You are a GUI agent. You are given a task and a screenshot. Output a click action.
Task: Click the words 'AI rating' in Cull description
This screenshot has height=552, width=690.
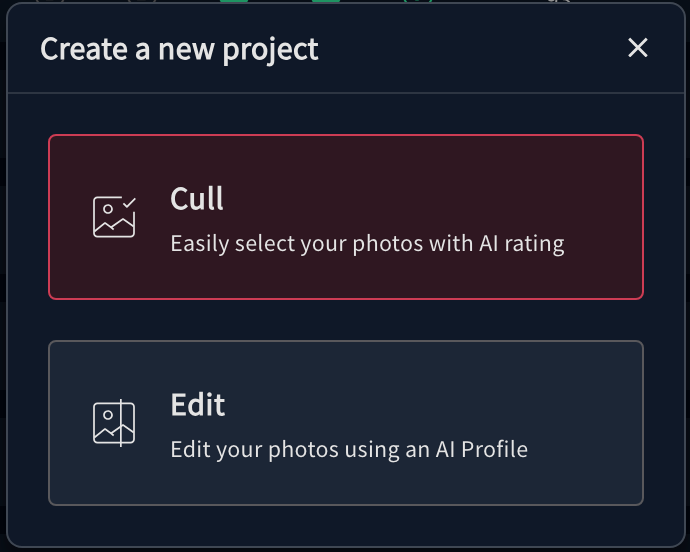coord(521,244)
